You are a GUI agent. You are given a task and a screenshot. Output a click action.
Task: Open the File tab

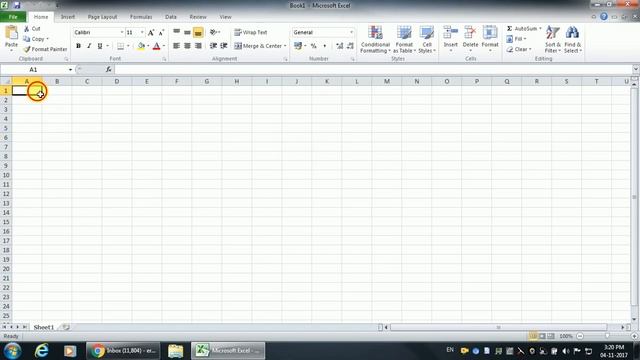[x=13, y=17]
